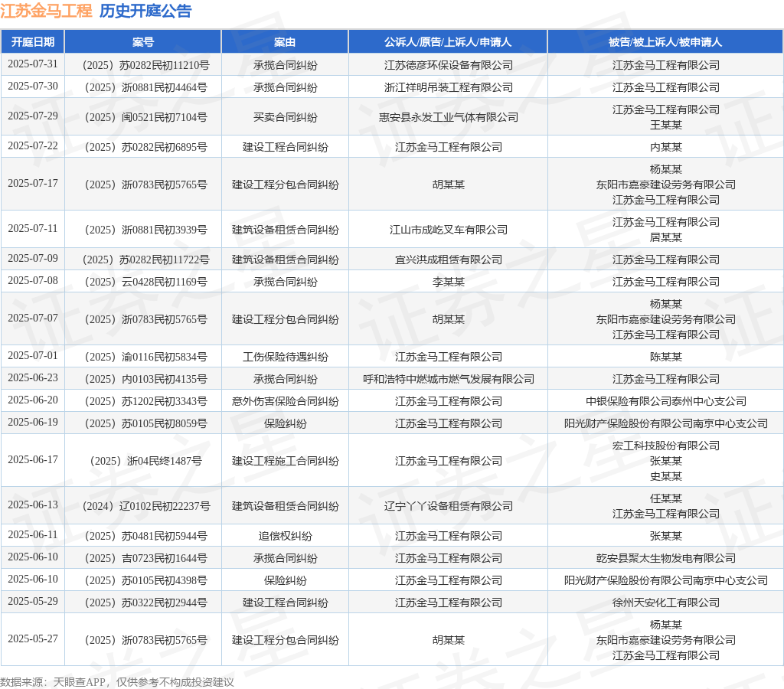Image resolution: width=784 pixels, height=689 pixels.
Task: Click the 江苏金马工程 title text
Action: coord(46,11)
